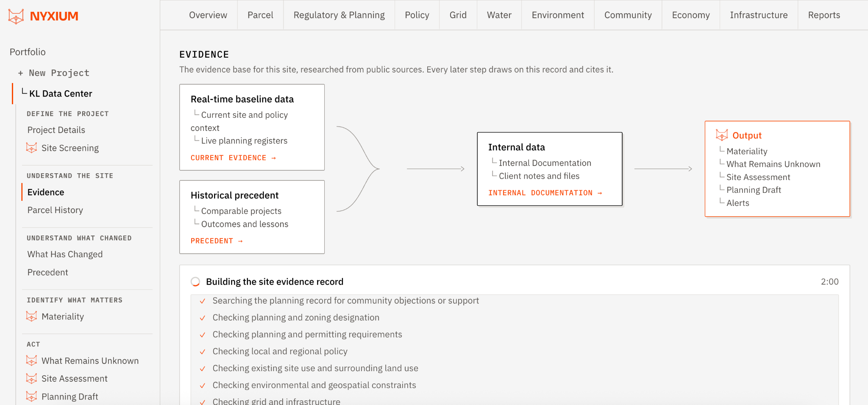Viewport: 868px width, 405px height.
Task: Click the spinner beside Building the site evidence record
Action: tap(195, 282)
